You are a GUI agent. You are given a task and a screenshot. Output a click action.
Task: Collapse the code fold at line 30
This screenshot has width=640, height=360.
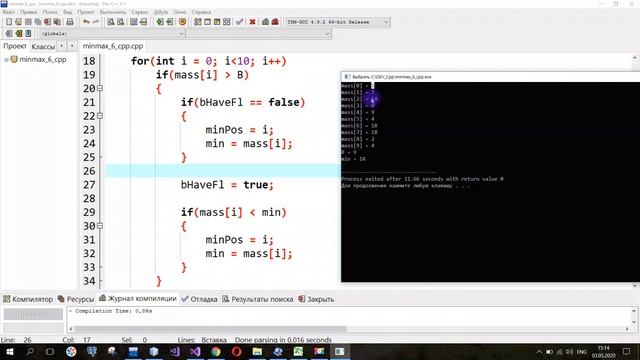click(x=100, y=226)
